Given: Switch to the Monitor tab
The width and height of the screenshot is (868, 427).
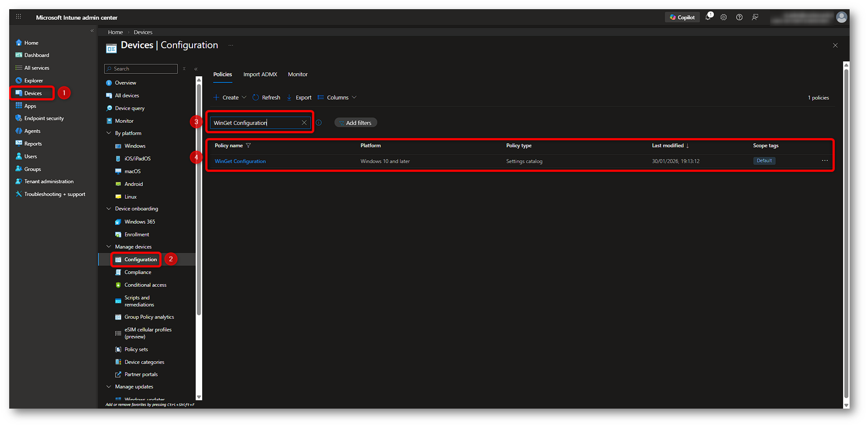Looking at the screenshot, I should [x=297, y=74].
